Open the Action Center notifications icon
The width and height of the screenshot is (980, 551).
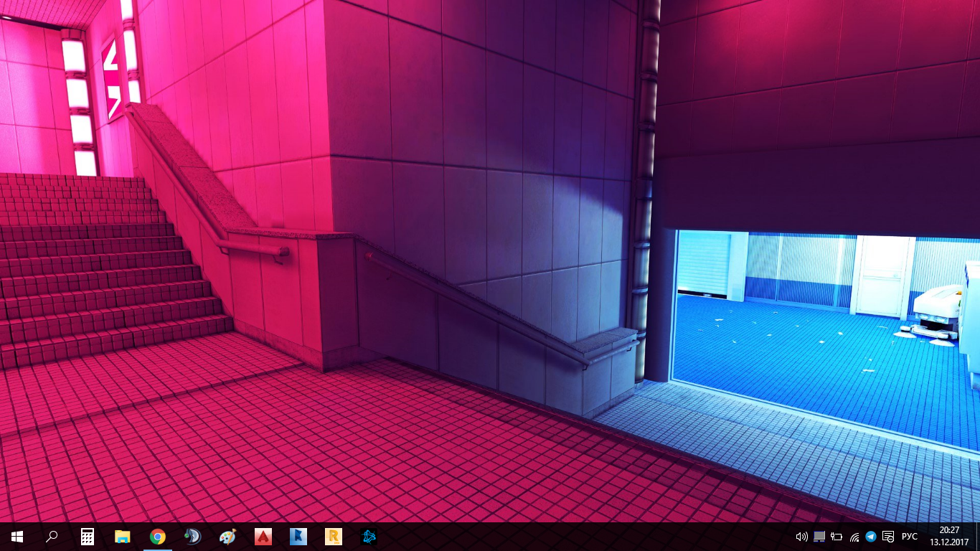(x=888, y=537)
